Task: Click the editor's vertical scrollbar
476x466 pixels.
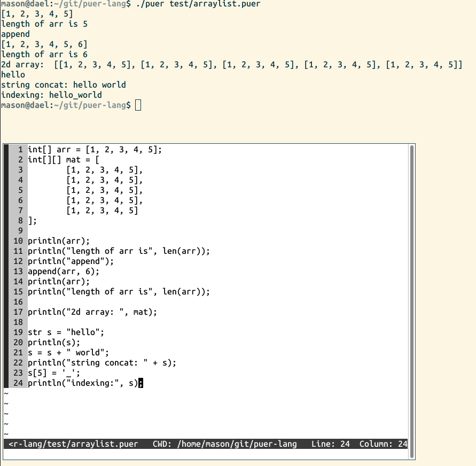Action: 412,301
